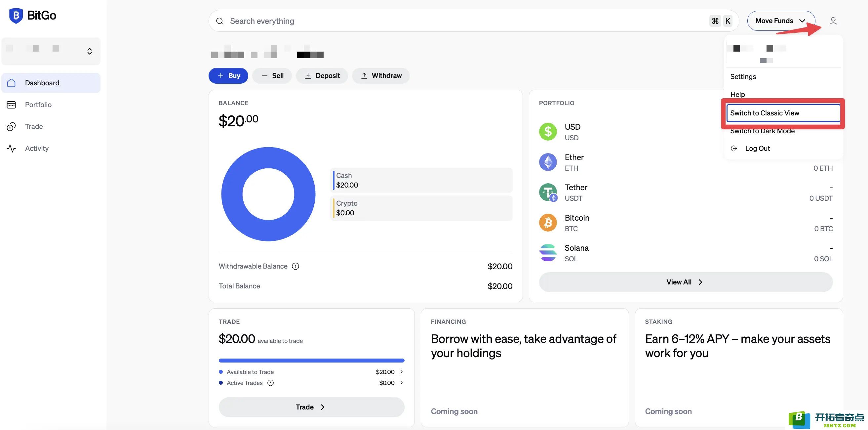Expand the Move Funds dropdown

pyautogui.click(x=781, y=21)
